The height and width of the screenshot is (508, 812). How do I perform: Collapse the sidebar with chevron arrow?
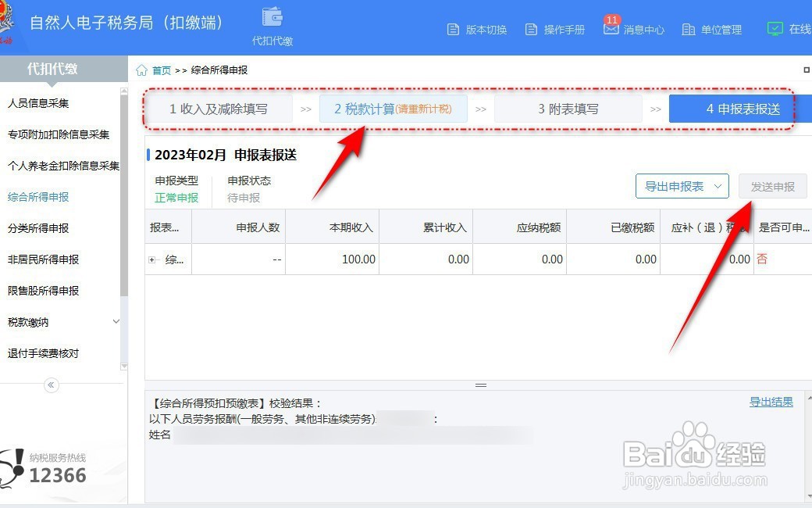coord(51,385)
